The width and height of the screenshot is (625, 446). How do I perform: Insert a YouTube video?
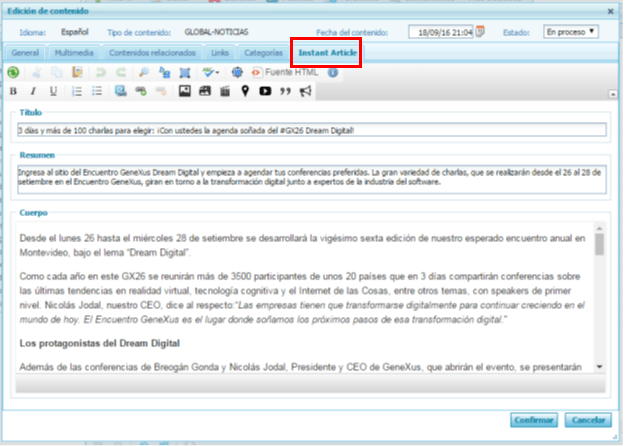[265, 92]
